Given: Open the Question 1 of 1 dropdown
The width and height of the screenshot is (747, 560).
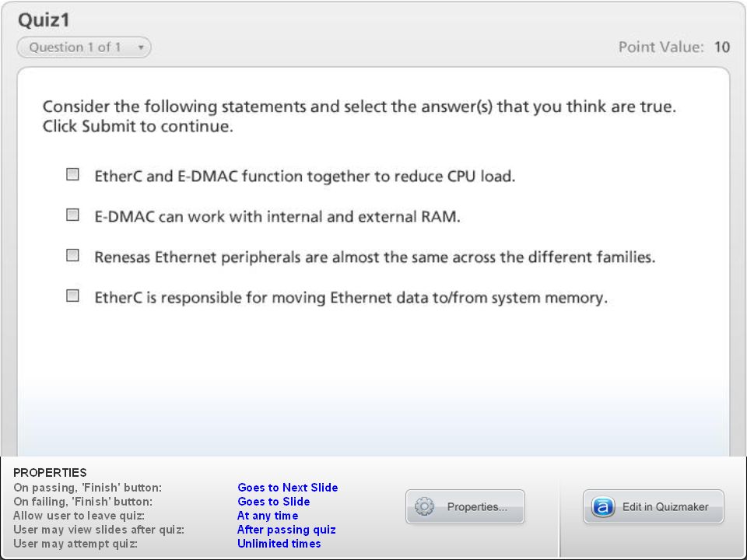Looking at the screenshot, I should pos(84,47).
